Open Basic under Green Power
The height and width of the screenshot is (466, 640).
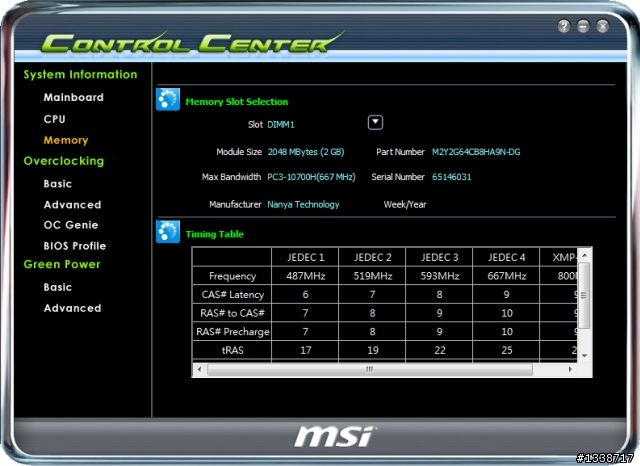[x=58, y=287]
